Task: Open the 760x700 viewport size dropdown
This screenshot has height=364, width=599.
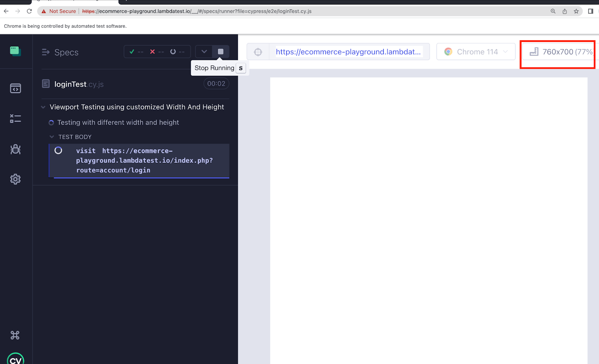Action: pos(560,52)
